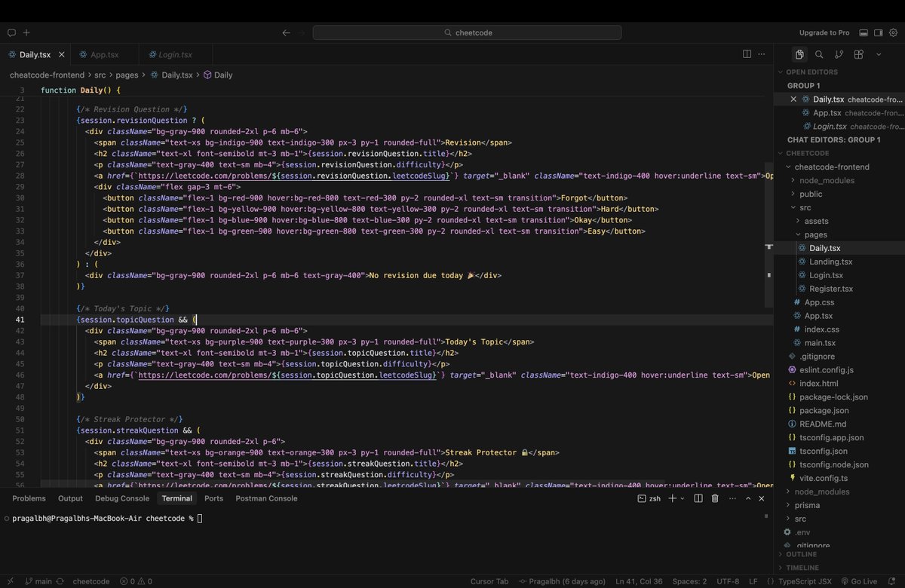This screenshot has height=588, width=905.
Task: Close the terminal panel
Action: point(762,498)
